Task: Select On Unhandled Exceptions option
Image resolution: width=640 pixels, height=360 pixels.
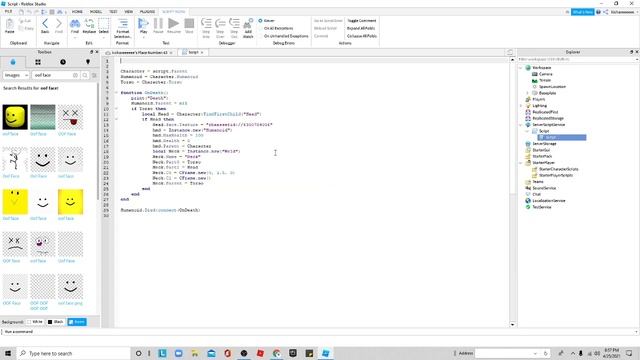Action: 283,36
